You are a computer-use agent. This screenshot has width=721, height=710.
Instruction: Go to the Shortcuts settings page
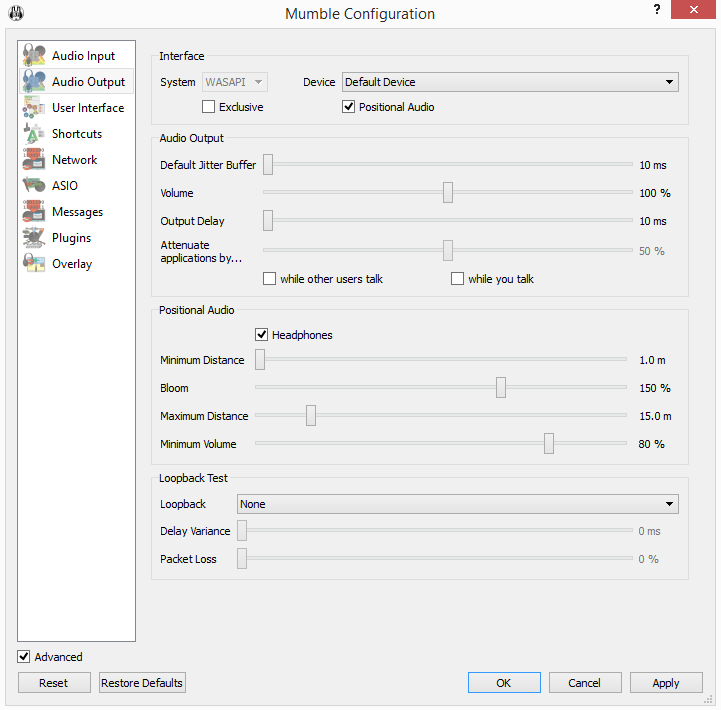76,133
